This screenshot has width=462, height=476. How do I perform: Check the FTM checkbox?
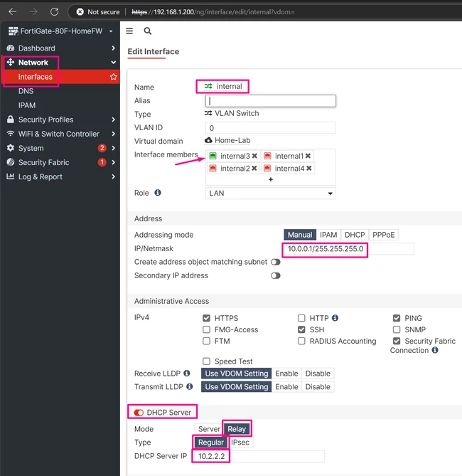click(x=206, y=341)
